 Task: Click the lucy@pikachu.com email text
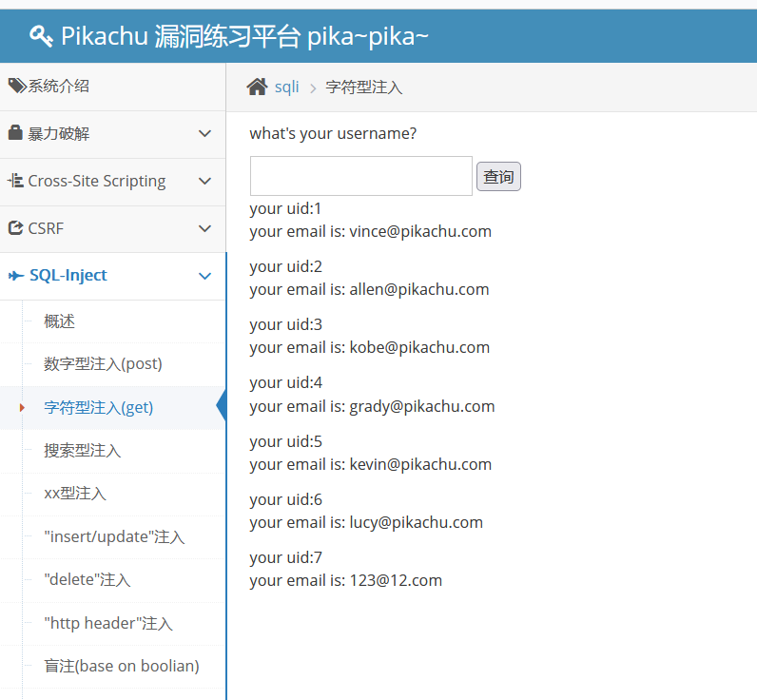(x=417, y=523)
